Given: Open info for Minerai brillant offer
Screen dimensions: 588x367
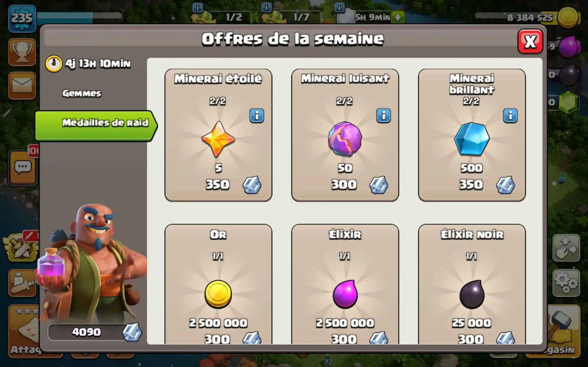Looking at the screenshot, I should (510, 116).
